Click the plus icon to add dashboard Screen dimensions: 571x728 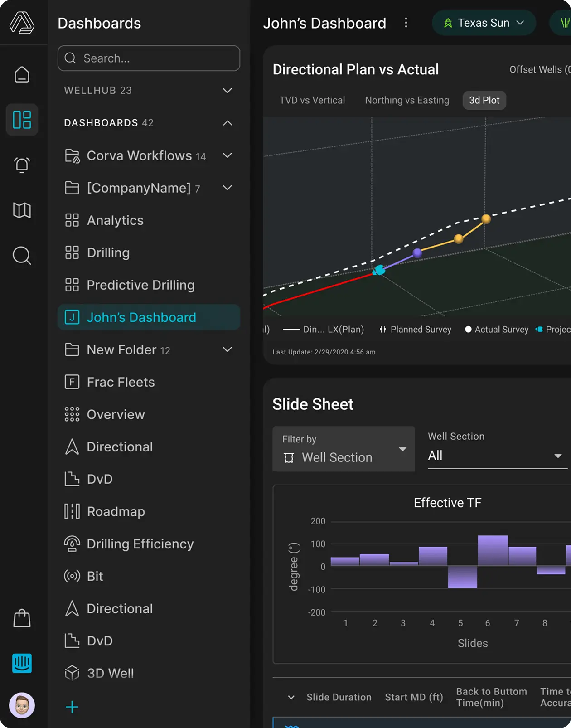coord(72,707)
